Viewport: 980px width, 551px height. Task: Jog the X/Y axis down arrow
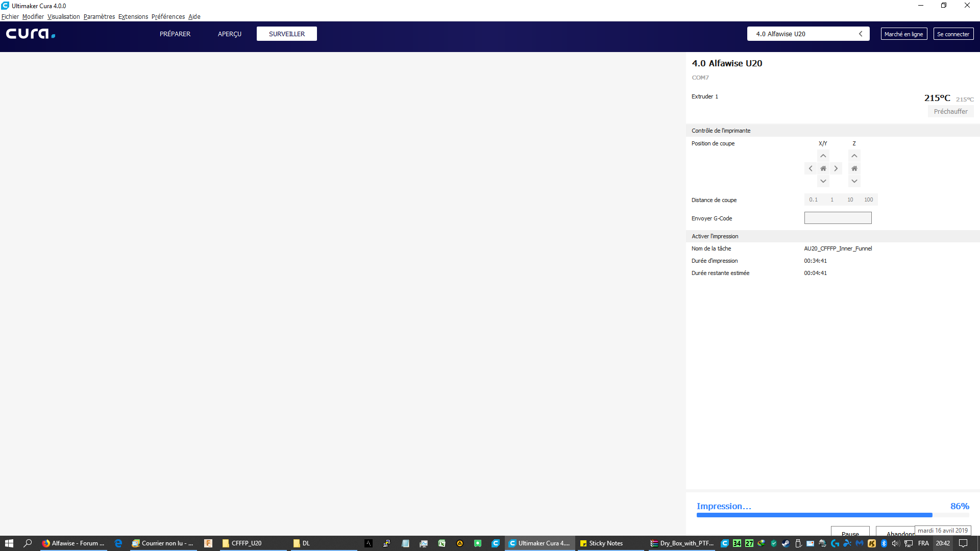coord(823,181)
